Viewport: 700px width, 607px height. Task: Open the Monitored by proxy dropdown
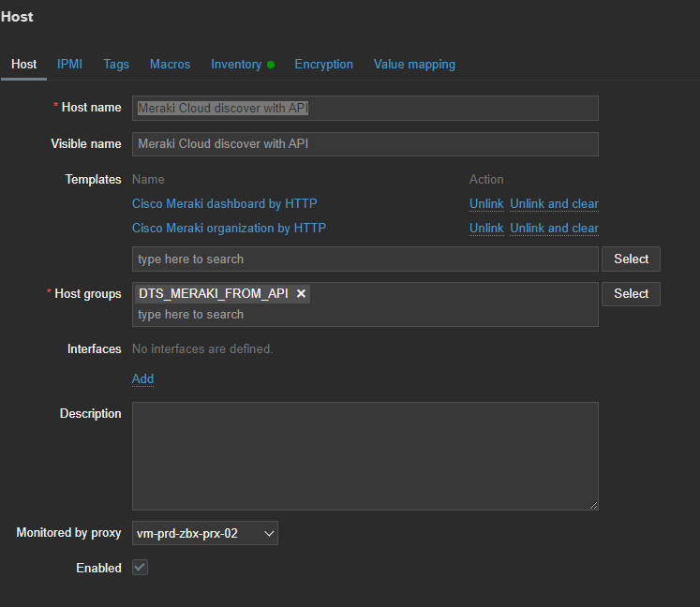point(204,533)
